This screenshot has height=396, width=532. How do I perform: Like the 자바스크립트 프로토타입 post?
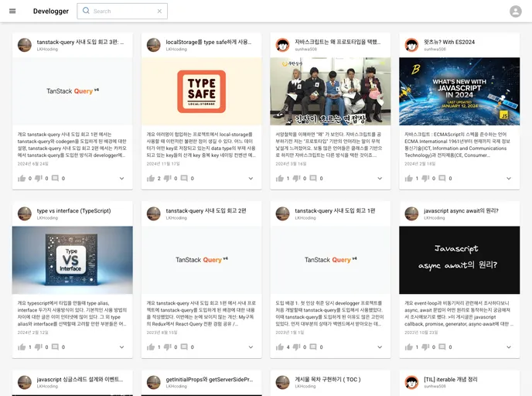[280, 178]
